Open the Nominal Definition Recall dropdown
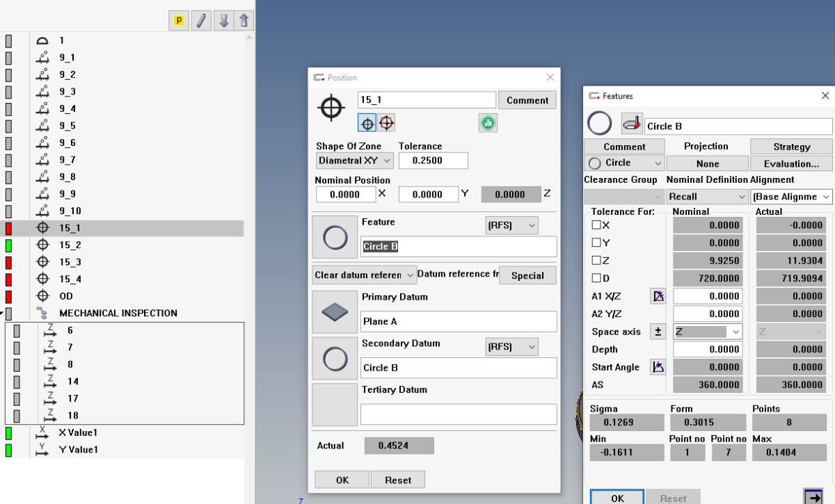835x504 pixels. (707, 197)
